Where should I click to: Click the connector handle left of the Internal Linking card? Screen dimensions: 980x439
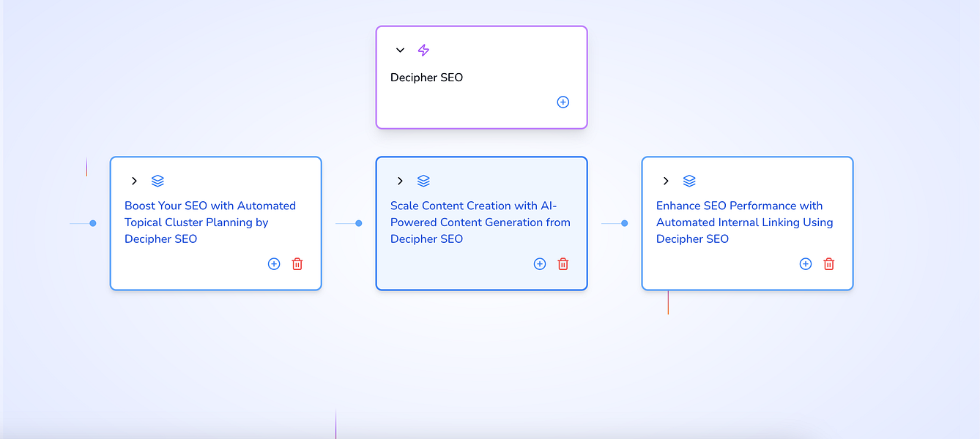click(x=625, y=223)
